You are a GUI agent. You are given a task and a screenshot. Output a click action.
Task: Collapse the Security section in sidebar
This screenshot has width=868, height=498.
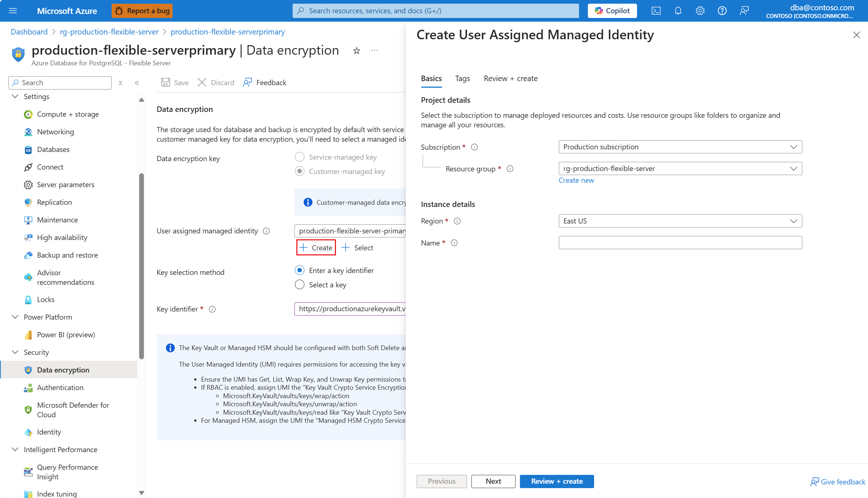15,352
